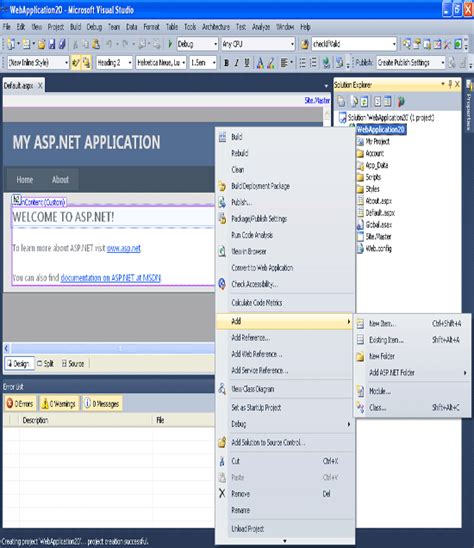Toggle Bold formatting button
Screen dimensions: 474x548
click(227, 63)
